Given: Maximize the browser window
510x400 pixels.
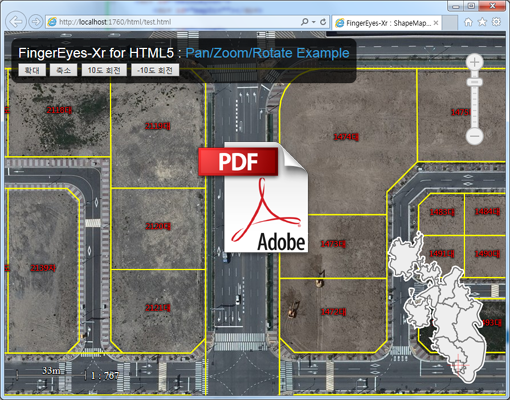Looking at the screenshot, I should (x=471, y=6).
